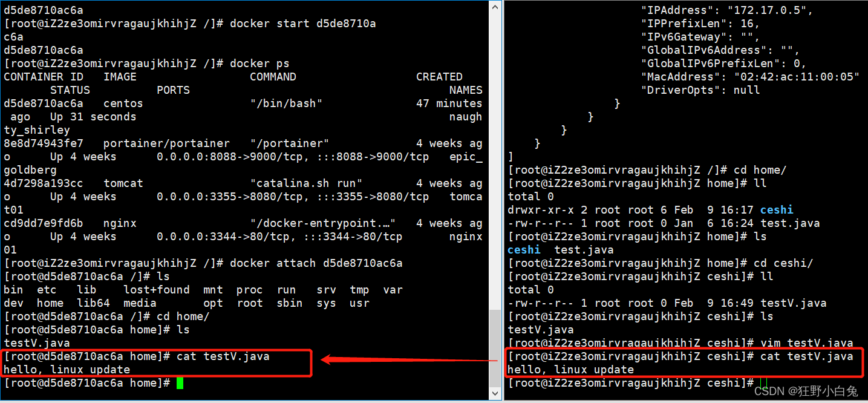Click the 'media' directory name

(140, 303)
